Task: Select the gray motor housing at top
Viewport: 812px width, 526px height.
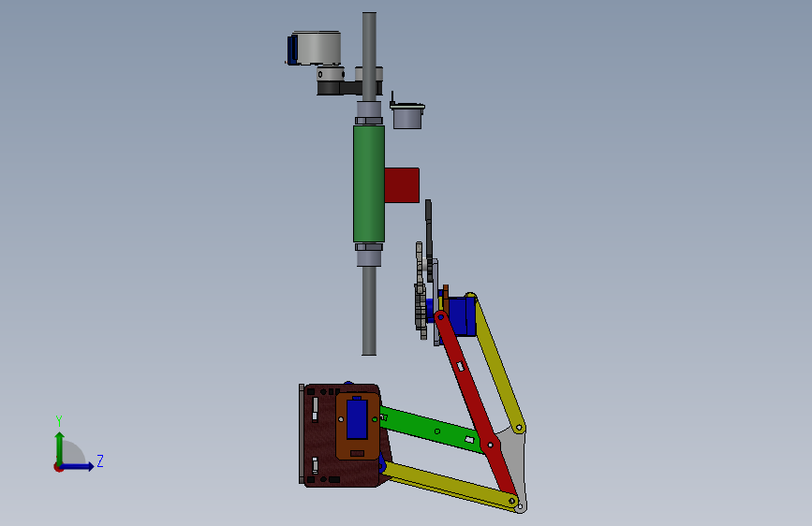Action: [x=317, y=48]
